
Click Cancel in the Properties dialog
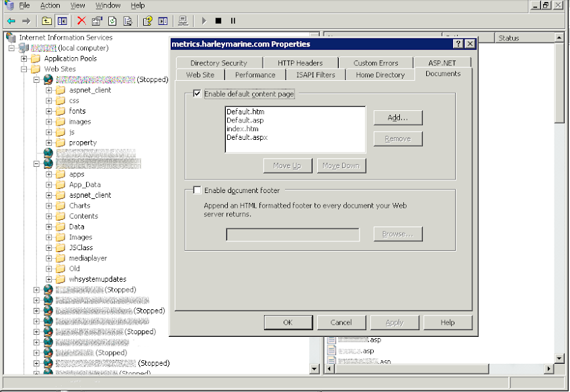[341, 323]
